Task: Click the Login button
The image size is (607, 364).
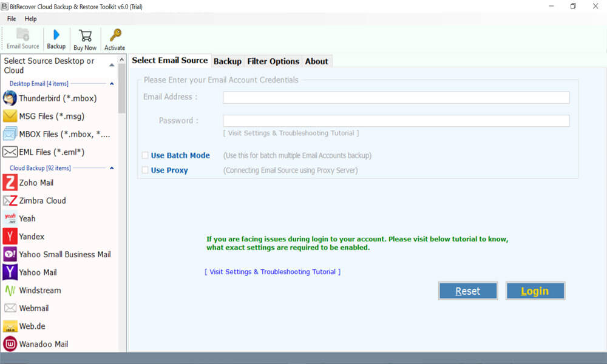Action: coord(535,291)
